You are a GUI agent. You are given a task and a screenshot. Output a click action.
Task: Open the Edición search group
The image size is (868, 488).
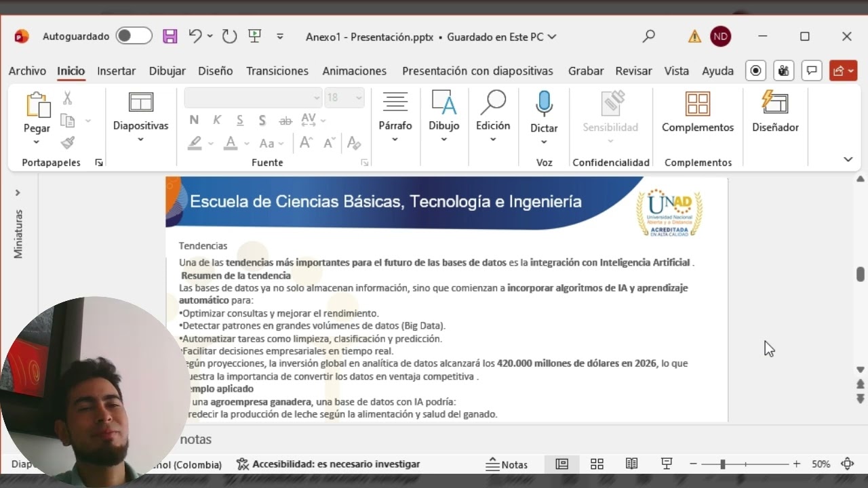point(493,117)
